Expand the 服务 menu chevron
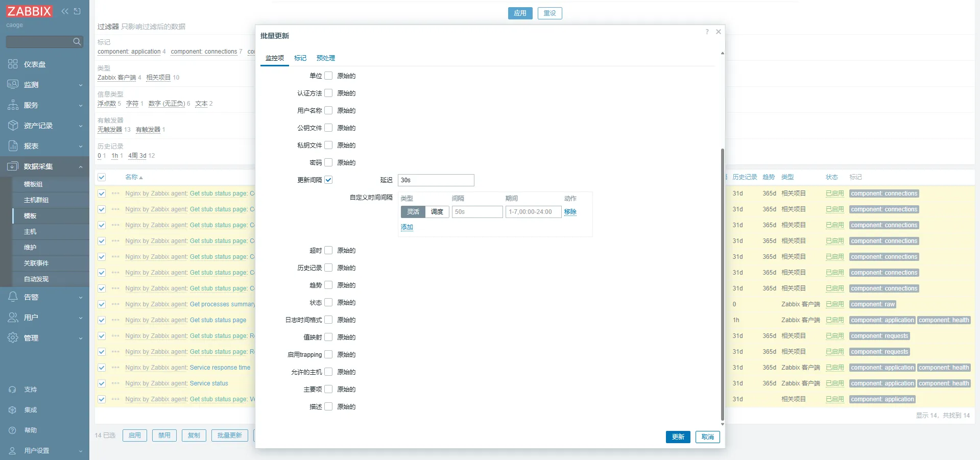This screenshot has height=460, width=980. [x=81, y=106]
